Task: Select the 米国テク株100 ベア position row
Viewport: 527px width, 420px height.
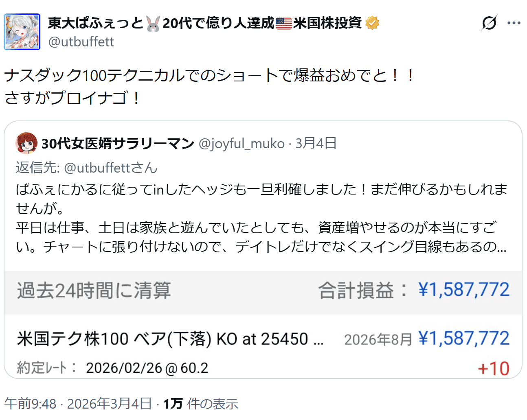Action: tap(170, 339)
